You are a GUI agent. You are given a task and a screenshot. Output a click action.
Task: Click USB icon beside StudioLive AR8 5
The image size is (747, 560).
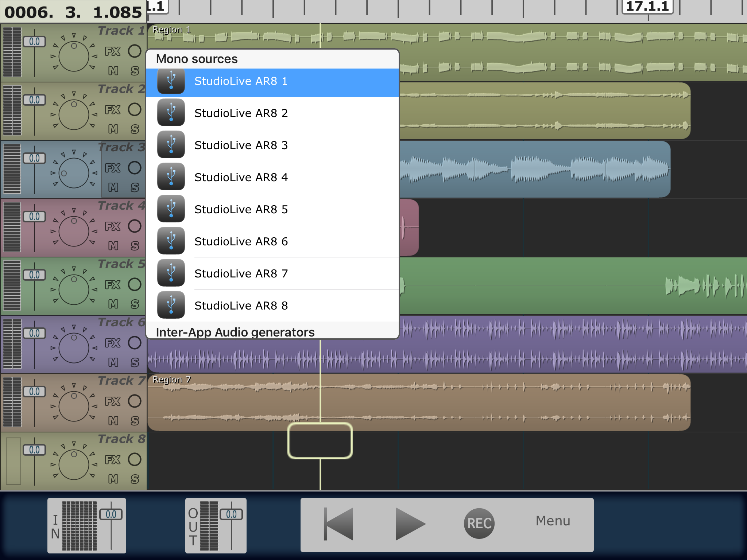[x=171, y=209]
